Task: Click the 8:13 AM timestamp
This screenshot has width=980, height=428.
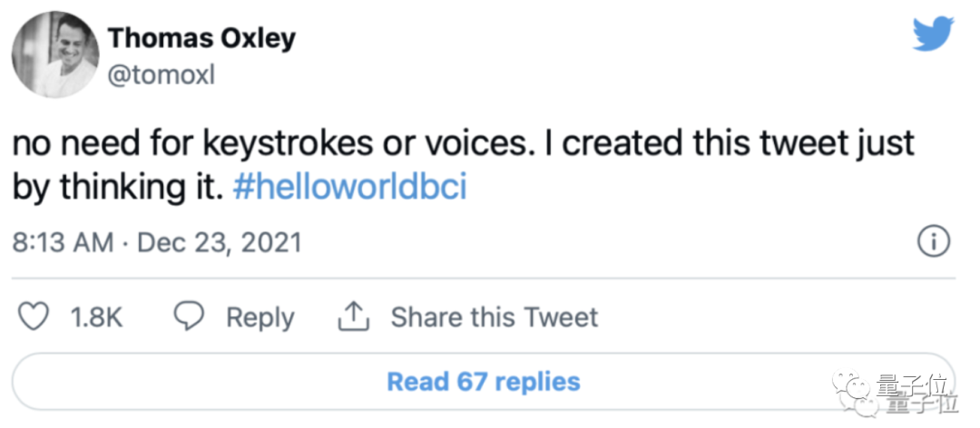Action: click(x=63, y=243)
